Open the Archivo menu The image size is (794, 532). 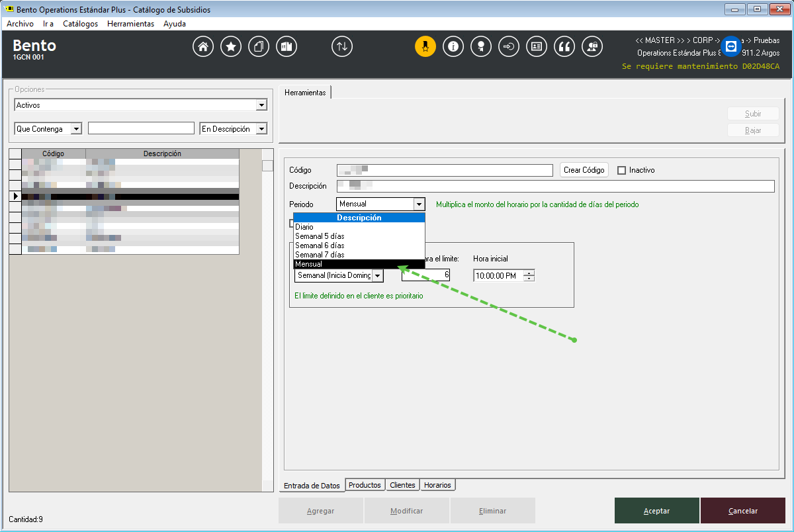pos(20,24)
